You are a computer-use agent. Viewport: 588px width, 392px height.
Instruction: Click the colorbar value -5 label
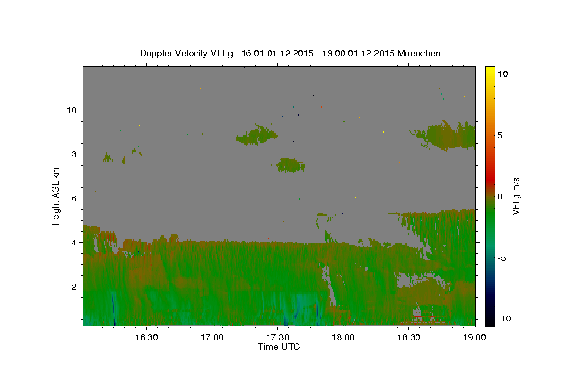click(x=501, y=258)
